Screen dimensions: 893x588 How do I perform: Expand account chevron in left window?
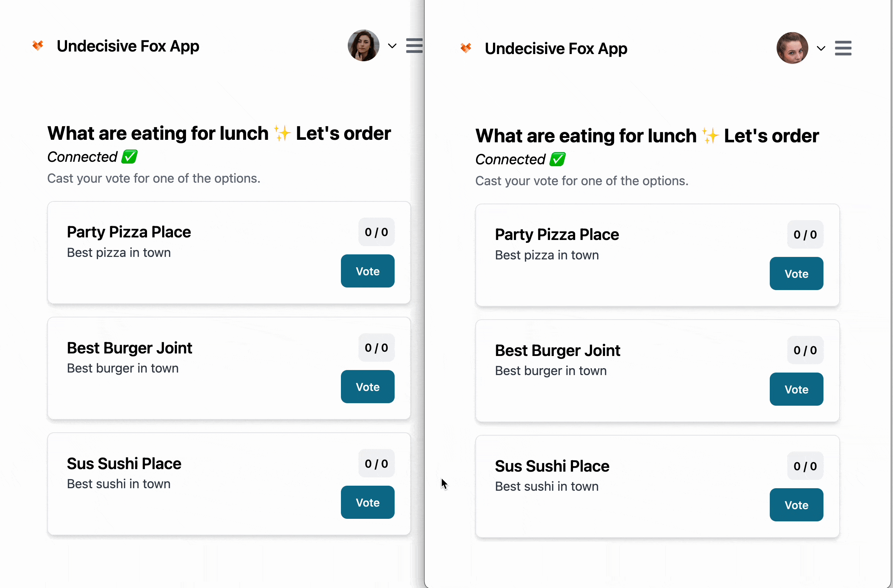[x=392, y=46]
